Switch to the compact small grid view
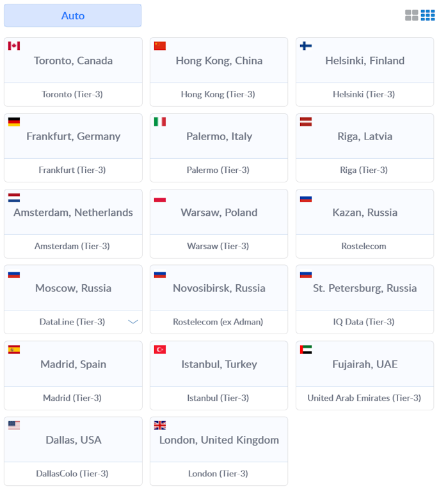This screenshot has width=448, height=491. [428, 15]
